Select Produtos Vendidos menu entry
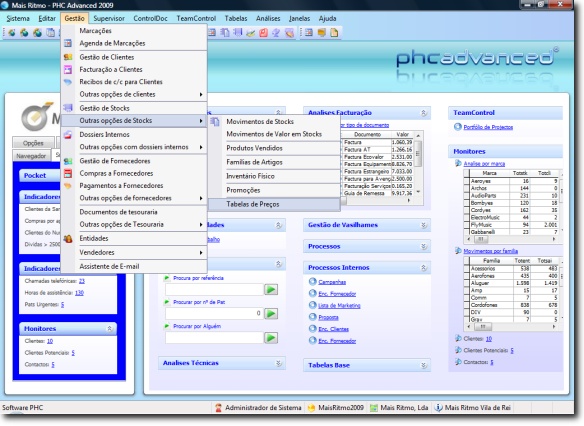Screen dimensions: 584x426 pos(274,148)
